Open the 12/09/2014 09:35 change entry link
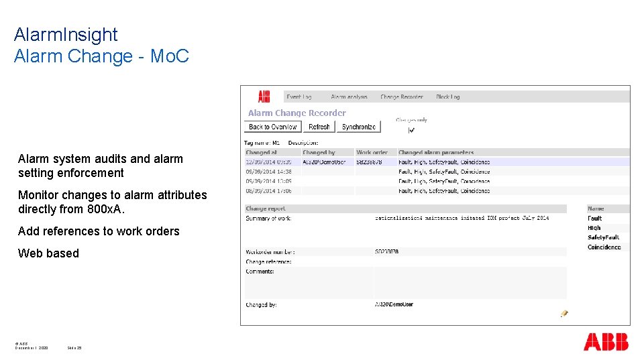Image resolution: width=644 pixels, height=362 pixels. coord(268,162)
